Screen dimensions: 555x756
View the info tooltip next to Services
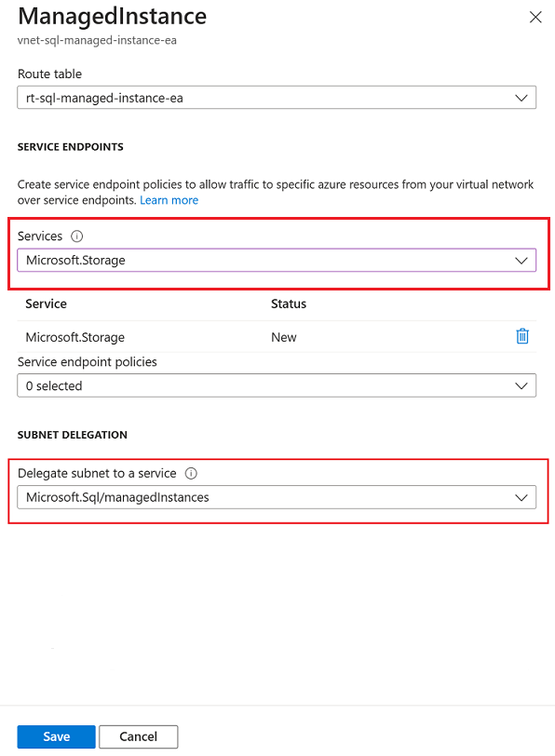point(75,236)
